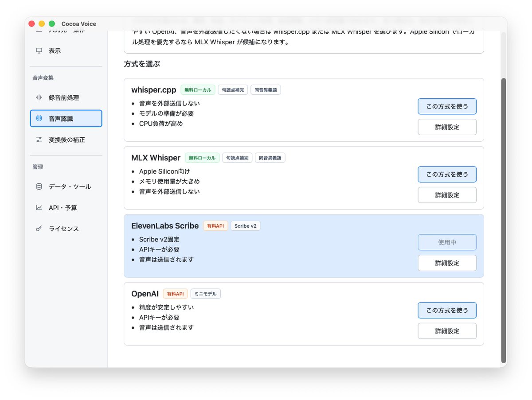Open the ライセンス page
Viewport: 532px width, 400px height.
tap(66, 229)
